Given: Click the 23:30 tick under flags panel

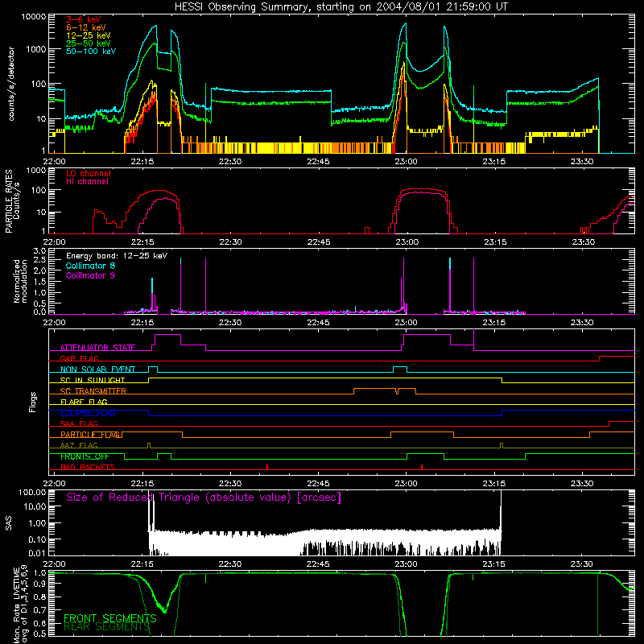Looking at the screenshot, I should tap(582, 484).
